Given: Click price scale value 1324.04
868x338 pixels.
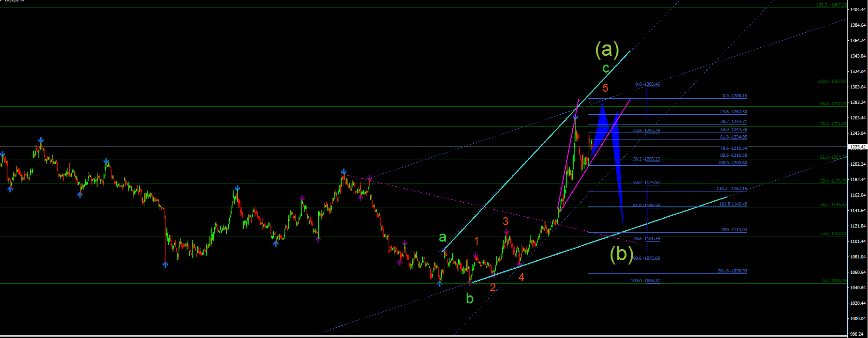Looking at the screenshot, I should (858, 71).
